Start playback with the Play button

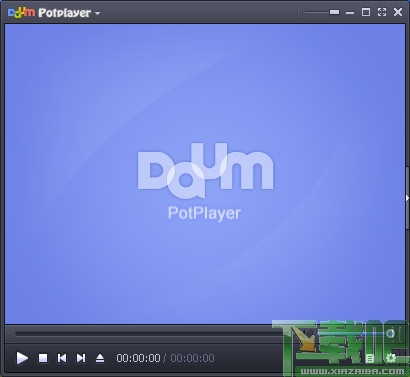22,358
